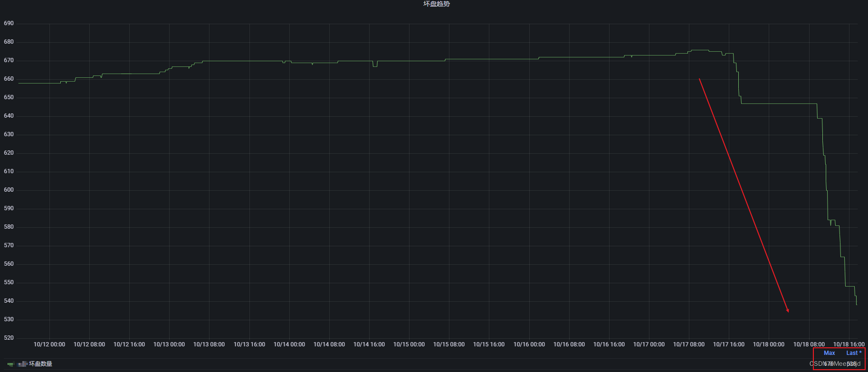This screenshot has height=372, width=868.
Task: Click the 10/15 00:00 time axis label
Action: 409,344
